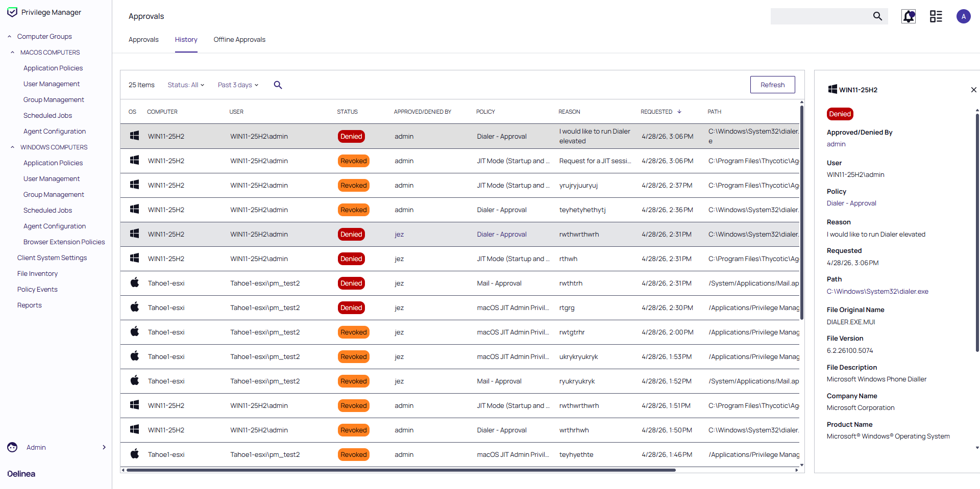Open the Status: All filter dropdown
Screen dimensions: 980x489
coord(186,85)
